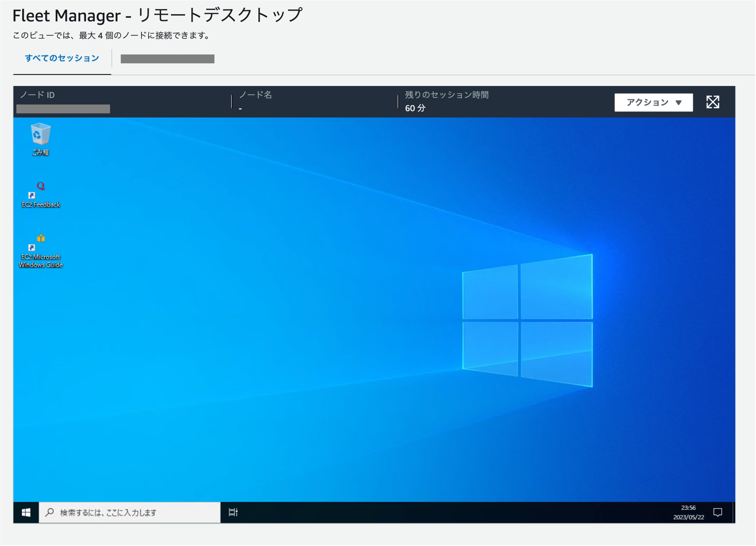Click the Windows logo on the wallpaper
This screenshot has height=546, width=756.
tap(527, 321)
